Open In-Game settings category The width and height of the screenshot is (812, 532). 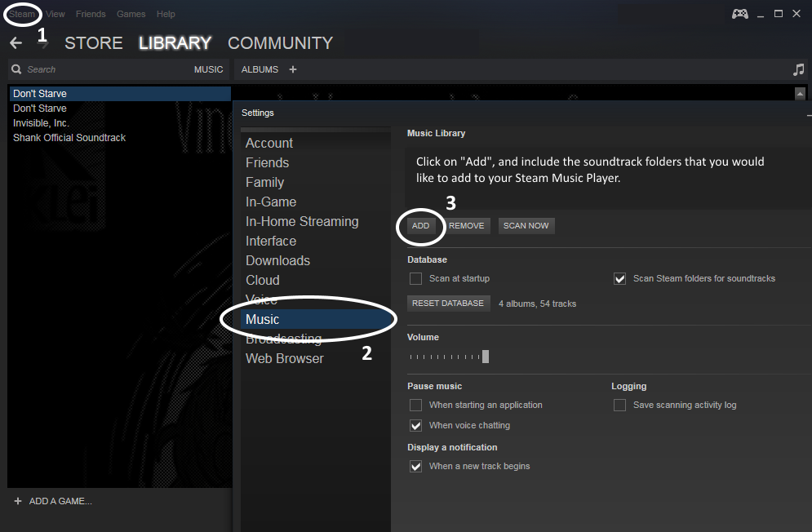[x=271, y=202]
